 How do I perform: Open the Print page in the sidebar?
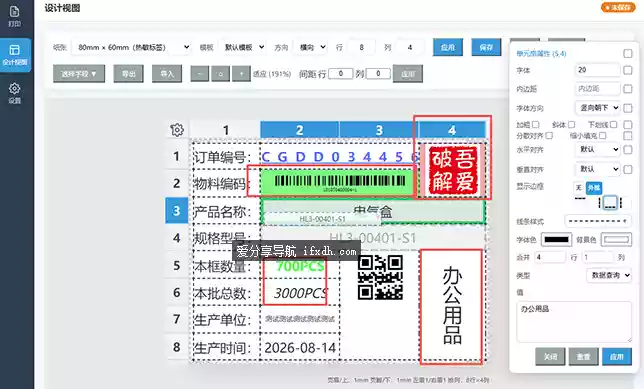click(x=15, y=16)
